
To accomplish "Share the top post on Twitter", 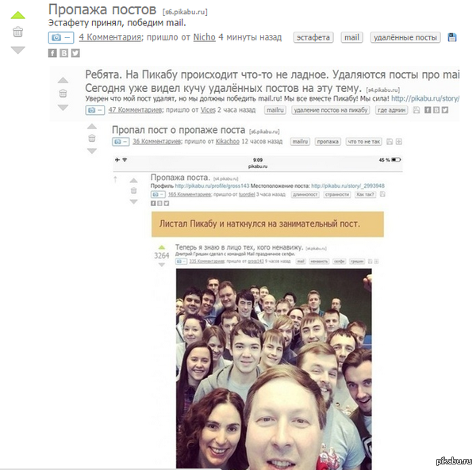I will pyautogui.click(x=75, y=53).
